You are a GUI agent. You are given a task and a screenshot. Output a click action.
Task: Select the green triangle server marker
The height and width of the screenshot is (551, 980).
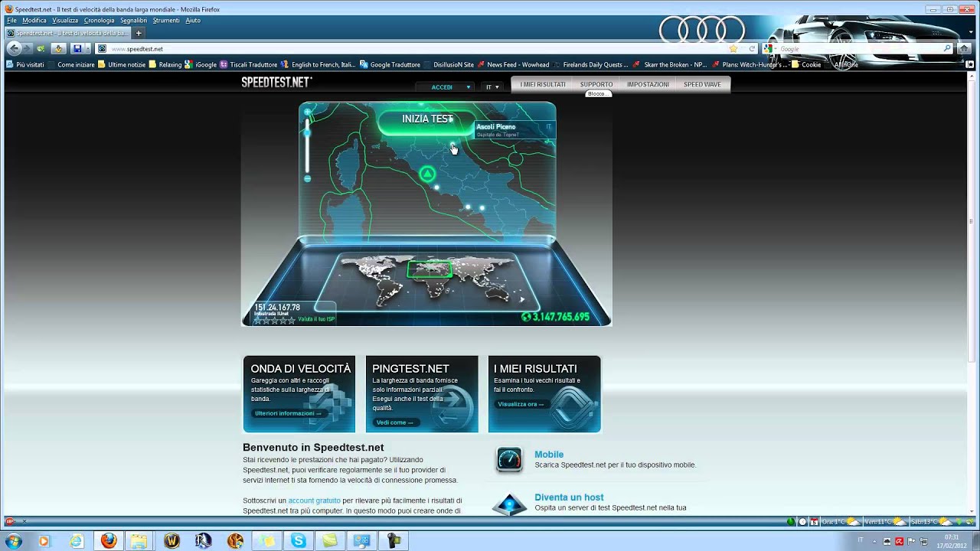[x=427, y=174]
